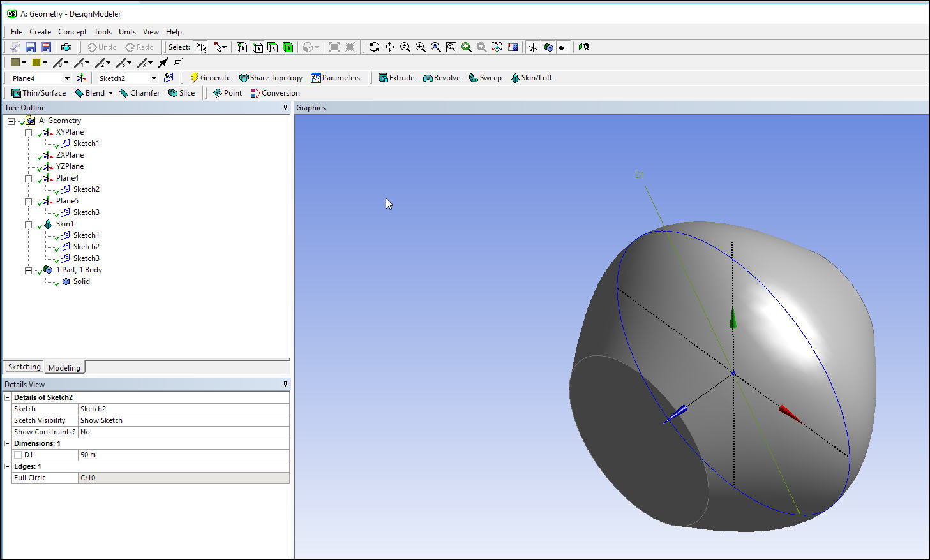The height and width of the screenshot is (560, 930).
Task: Click the Chamfer button
Action: pyautogui.click(x=139, y=93)
